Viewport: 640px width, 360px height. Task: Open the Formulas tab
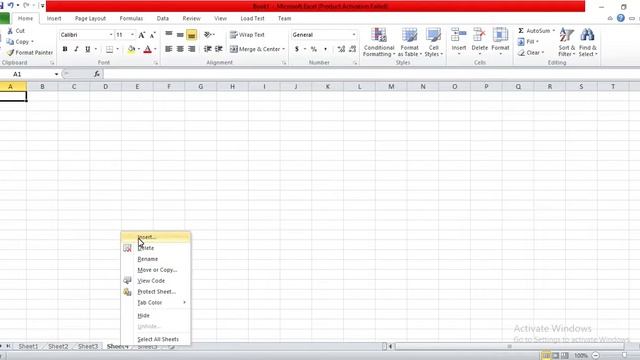pyautogui.click(x=131, y=19)
